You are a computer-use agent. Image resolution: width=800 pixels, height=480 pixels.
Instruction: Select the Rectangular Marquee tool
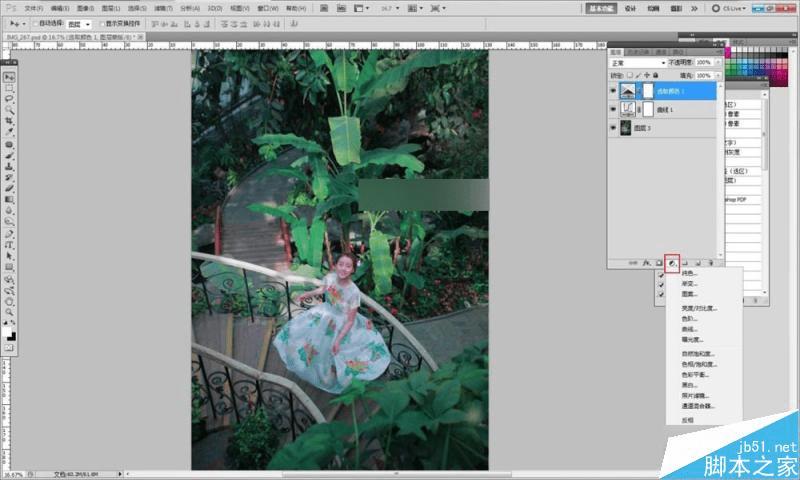(10, 88)
